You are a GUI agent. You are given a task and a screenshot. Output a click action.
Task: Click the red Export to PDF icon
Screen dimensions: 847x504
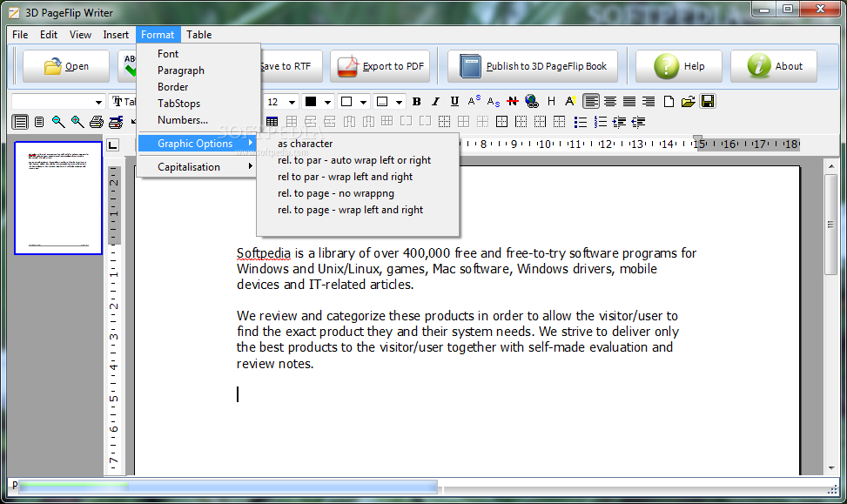(348, 66)
